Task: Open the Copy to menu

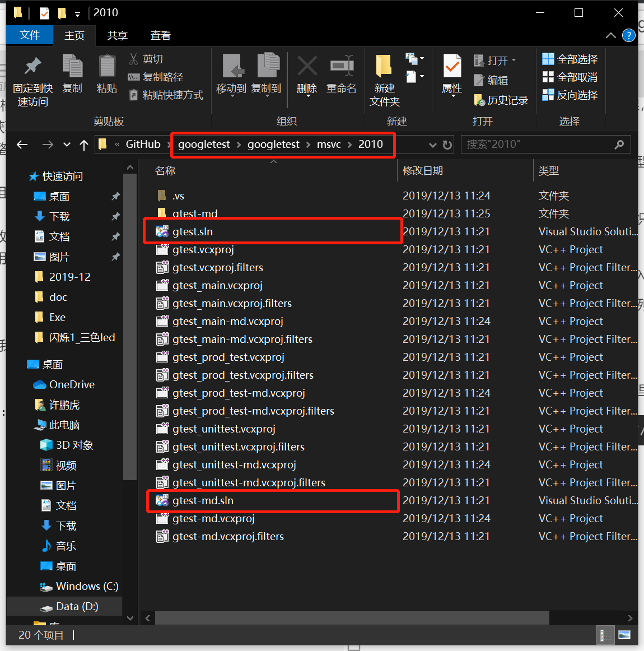Action: 267,75
